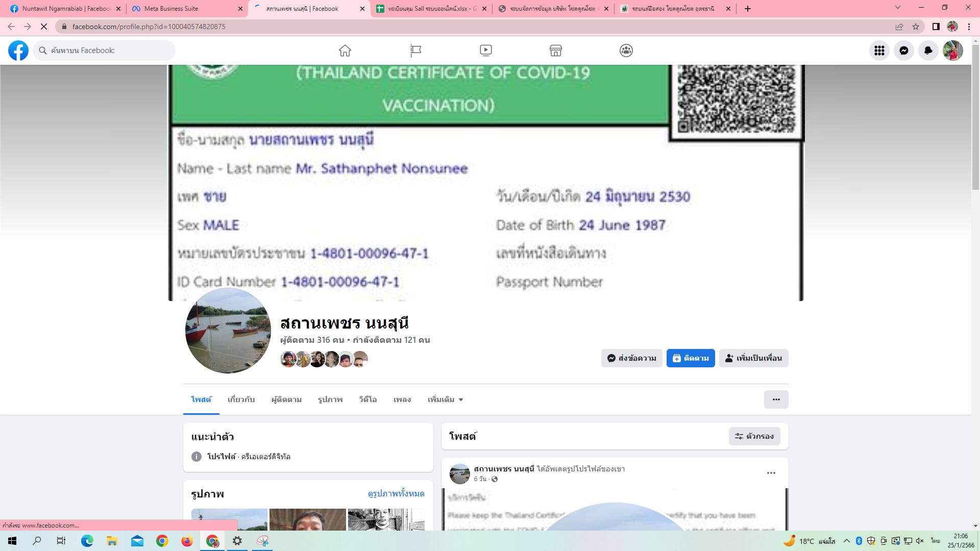Open Messenger icon in top bar
This screenshot has height=551, width=980.
pyautogui.click(x=903, y=51)
